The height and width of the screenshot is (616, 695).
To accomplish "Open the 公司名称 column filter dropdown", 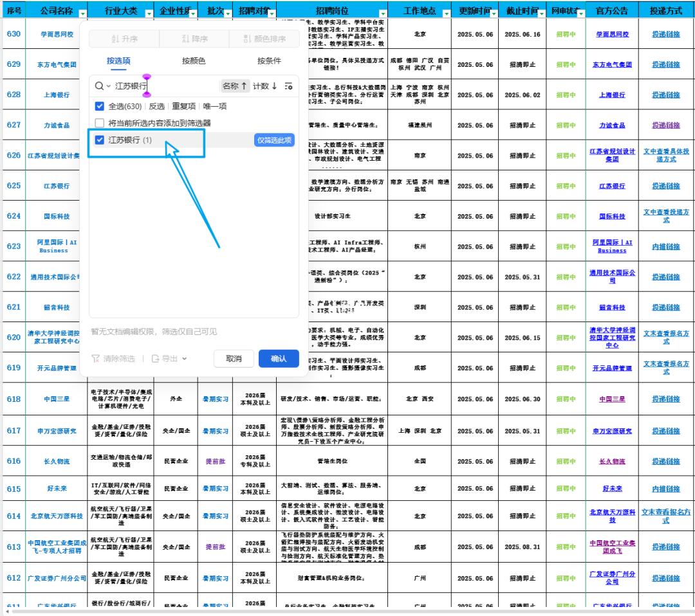I will pos(83,14).
